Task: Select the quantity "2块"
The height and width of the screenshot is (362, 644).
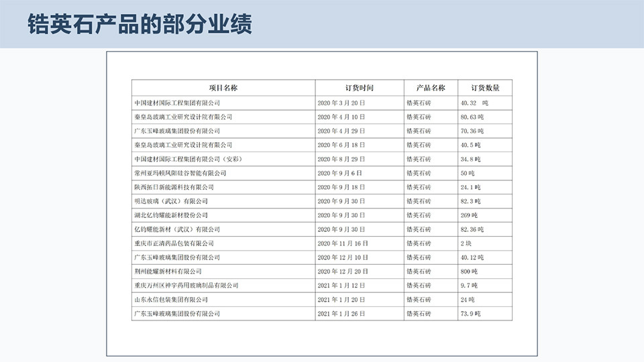Action: coord(466,243)
